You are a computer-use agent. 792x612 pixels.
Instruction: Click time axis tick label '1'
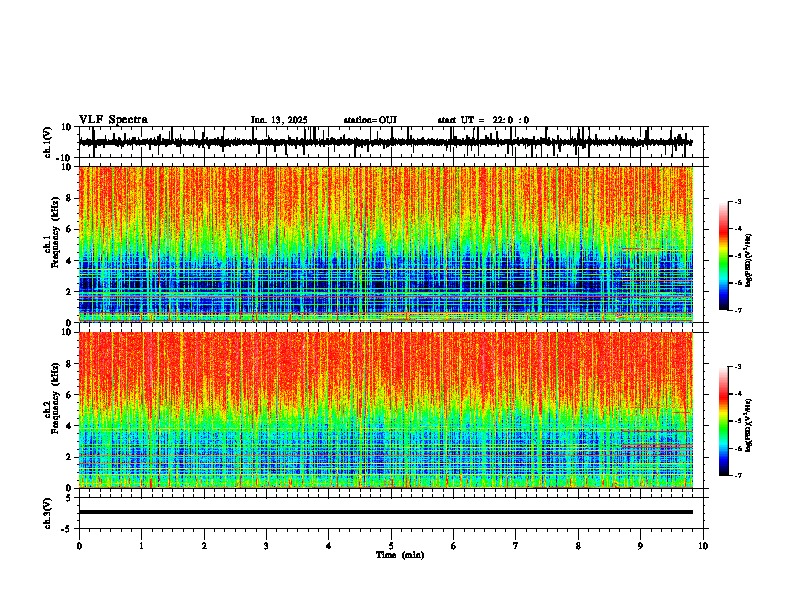[x=141, y=546]
